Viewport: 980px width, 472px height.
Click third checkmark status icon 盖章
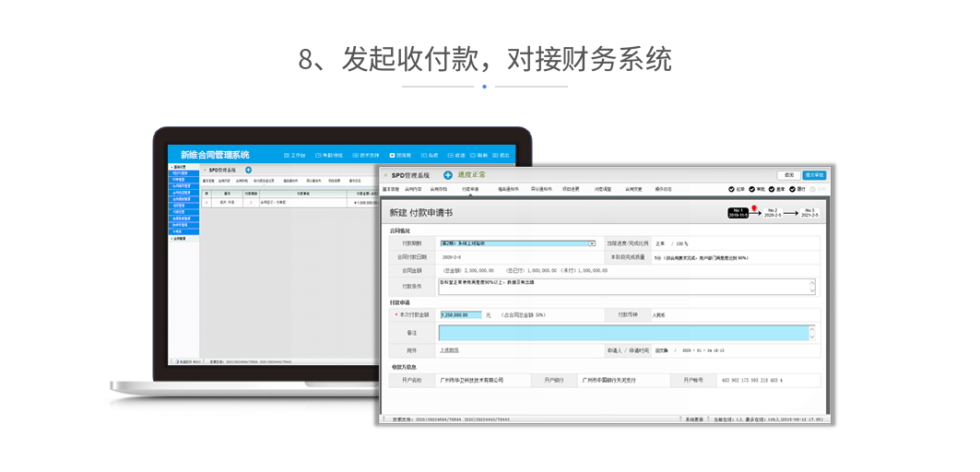pos(772,189)
